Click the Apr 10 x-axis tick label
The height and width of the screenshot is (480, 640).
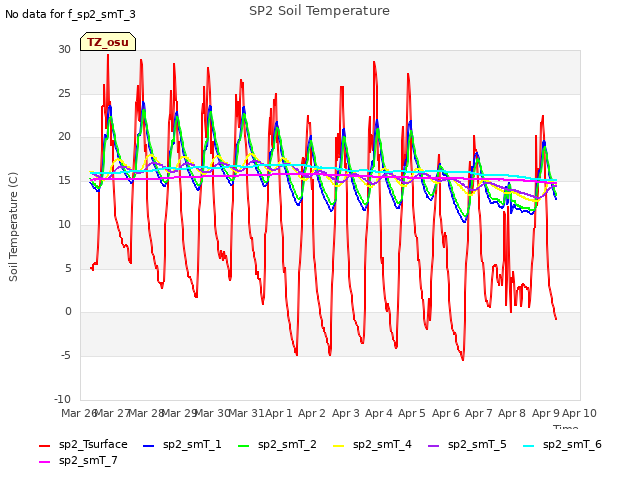579,413
